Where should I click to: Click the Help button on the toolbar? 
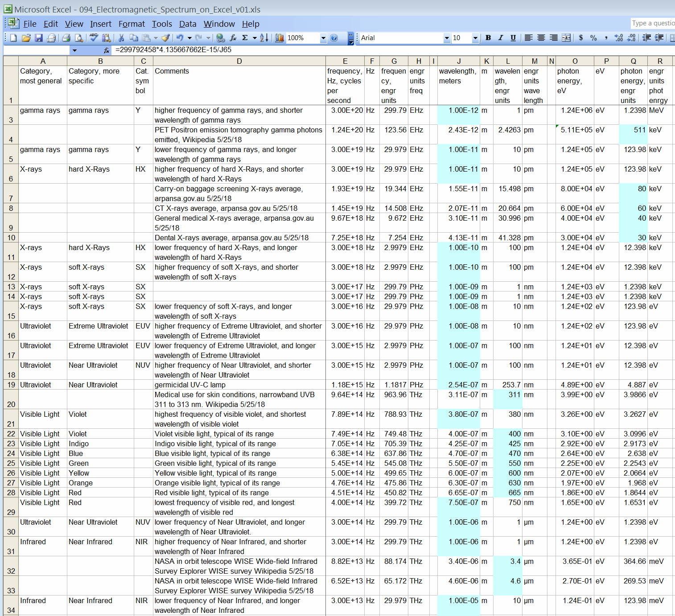pyautogui.click(x=334, y=38)
